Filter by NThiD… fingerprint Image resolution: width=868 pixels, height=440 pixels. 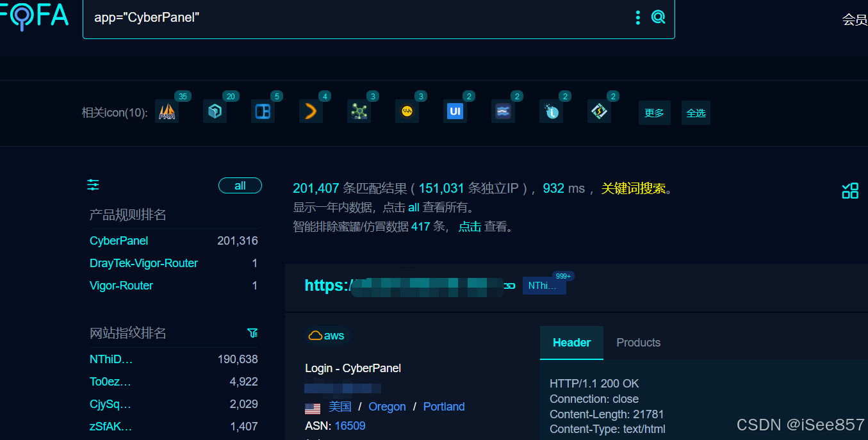[x=111, y=359]
